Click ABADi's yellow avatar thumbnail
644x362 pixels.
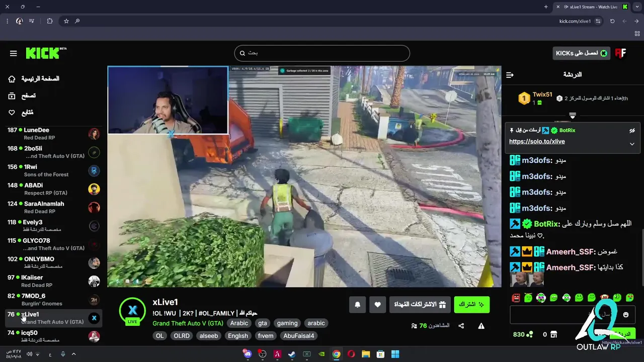[x=94, y=189]
